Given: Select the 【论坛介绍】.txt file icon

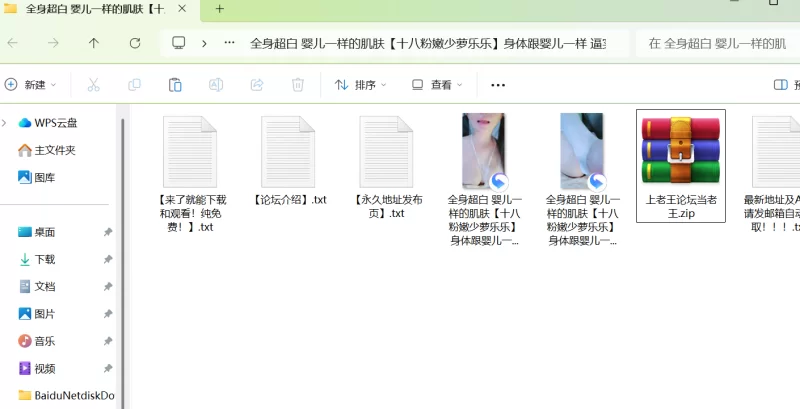Looking at the screenshot, I should [x=288, y=151].
